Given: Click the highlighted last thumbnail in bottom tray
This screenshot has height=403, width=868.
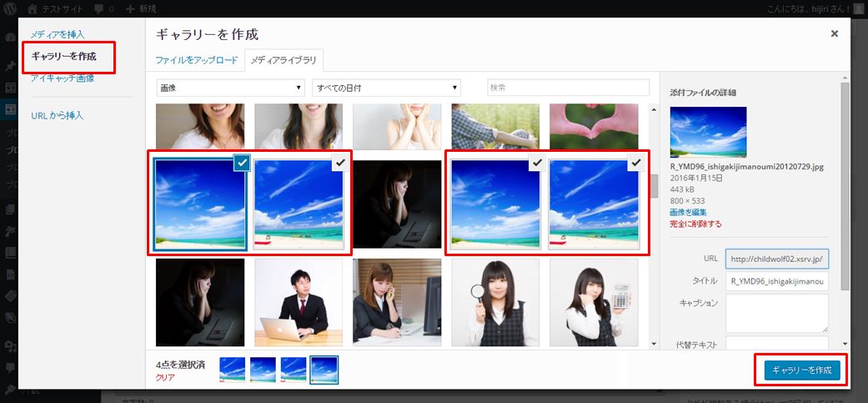Looking at the screenshot, I should [x=324, y=370].
